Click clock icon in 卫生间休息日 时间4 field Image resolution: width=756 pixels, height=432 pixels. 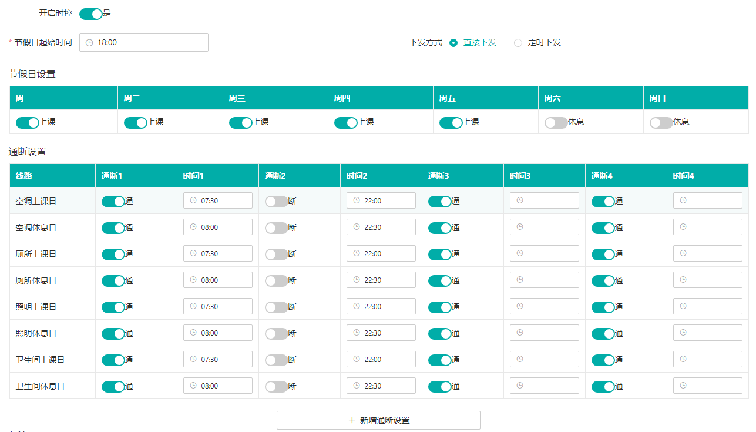tap(683, 386)
